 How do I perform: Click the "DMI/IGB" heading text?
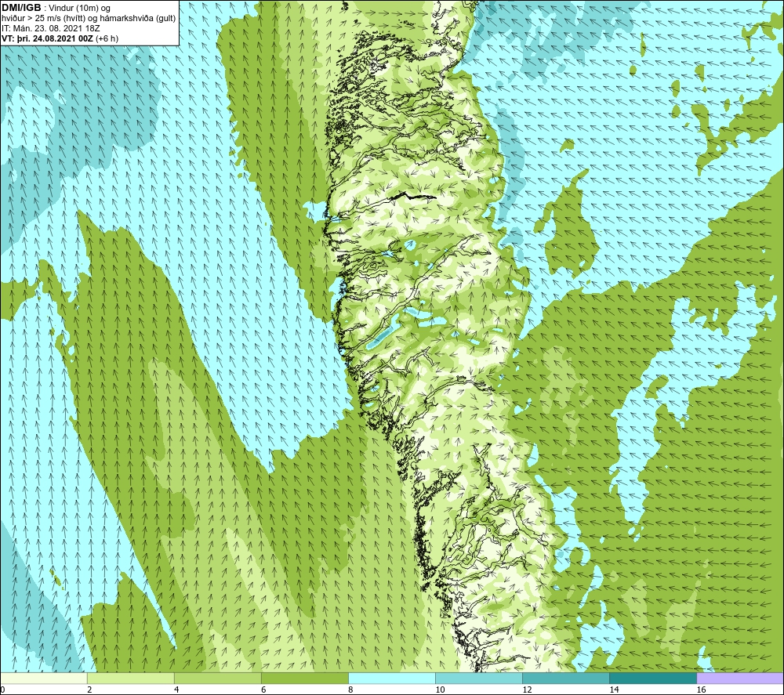coord(21,8)
